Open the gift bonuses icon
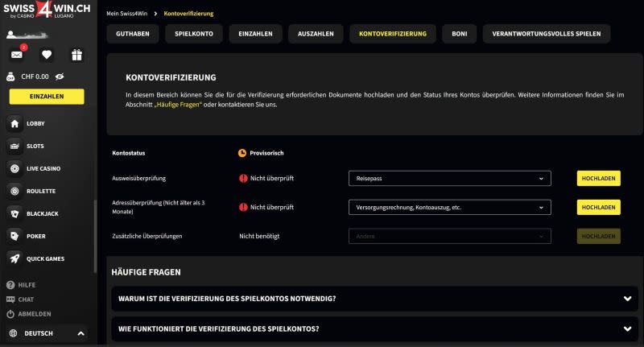Viewport: 644px width, 347px height. (x=76, y=55)
